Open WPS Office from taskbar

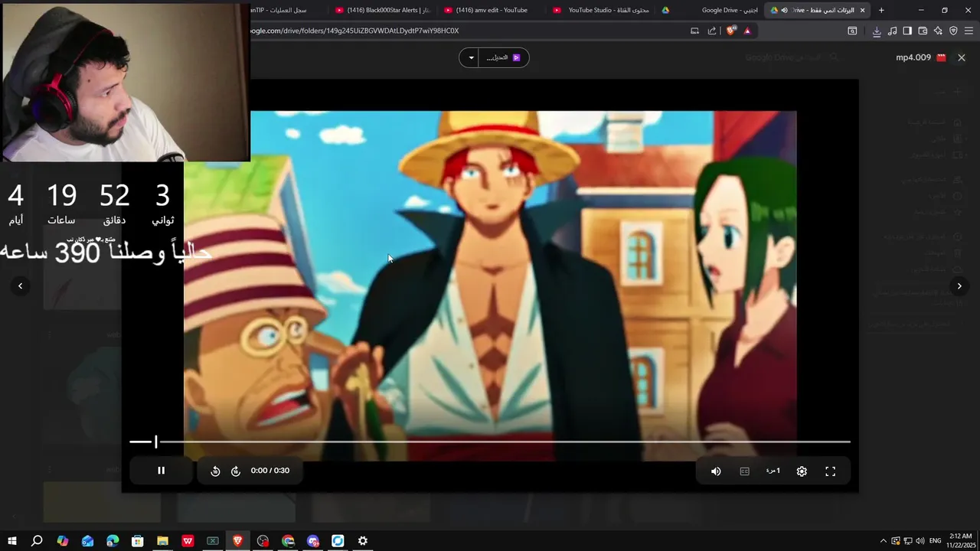188,541
